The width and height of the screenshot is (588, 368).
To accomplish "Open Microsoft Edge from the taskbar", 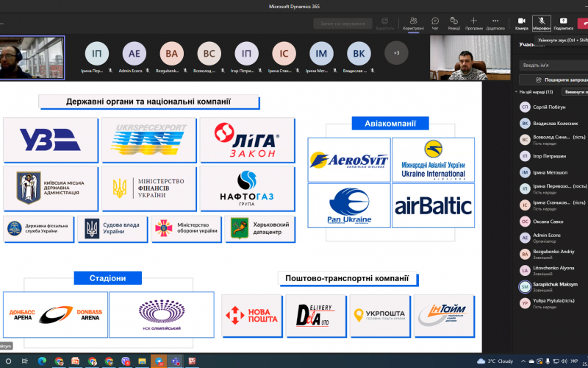I will click(x=42, y=361).
